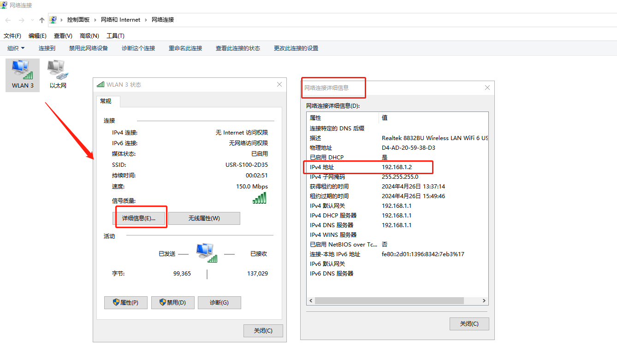Viewport: 617px width, 364px height.
Task: Select the 描述 row showing Realtek adapter
Action: tap(397, 138)
